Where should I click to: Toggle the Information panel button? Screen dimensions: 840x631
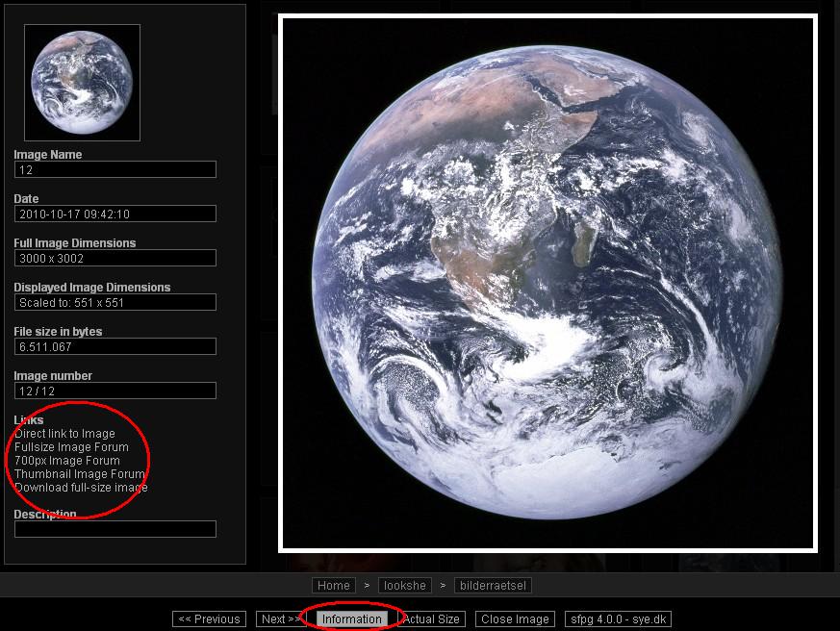tap(352, 618)
